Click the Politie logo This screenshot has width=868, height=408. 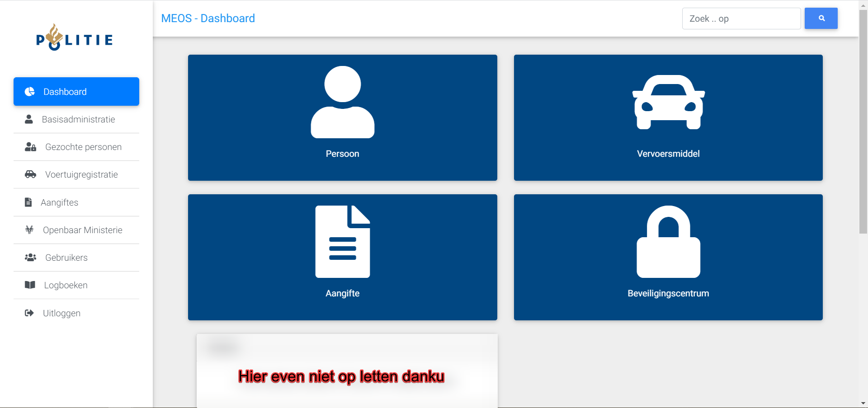tap(75, 38)
